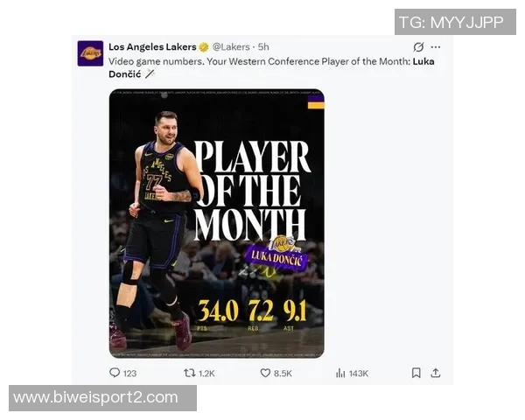Open the 5h timestamp link
The width and height of the screenshot is (525, 420).
263,47
